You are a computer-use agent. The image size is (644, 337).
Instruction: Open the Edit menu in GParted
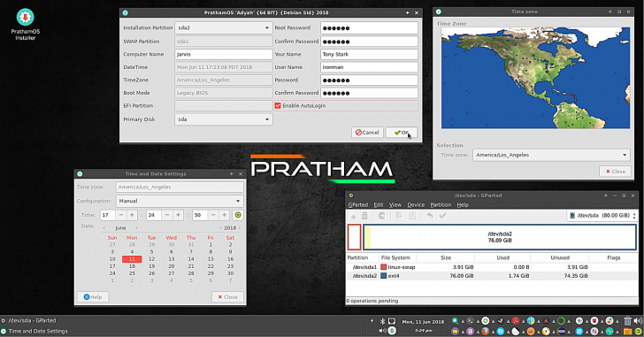coord(379,205)
